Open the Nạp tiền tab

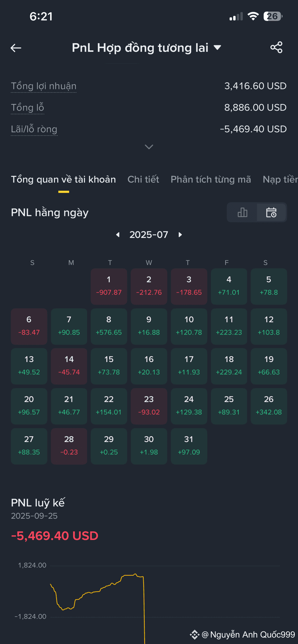280,179
